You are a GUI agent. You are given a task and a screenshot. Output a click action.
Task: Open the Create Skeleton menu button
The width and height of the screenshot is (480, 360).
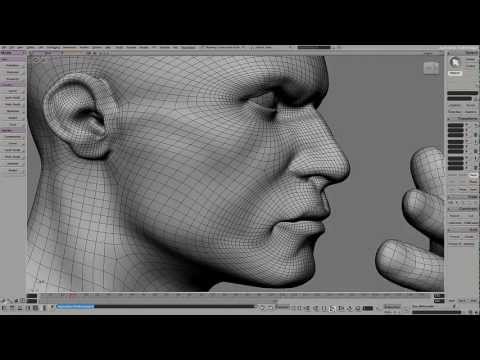click(13, 111)
